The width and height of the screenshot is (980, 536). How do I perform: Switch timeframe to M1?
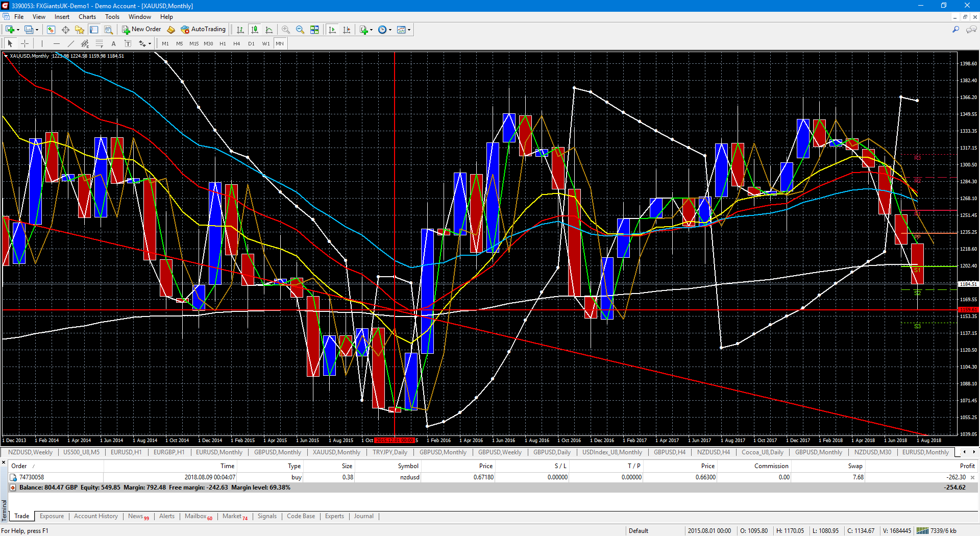click(165, 43)
